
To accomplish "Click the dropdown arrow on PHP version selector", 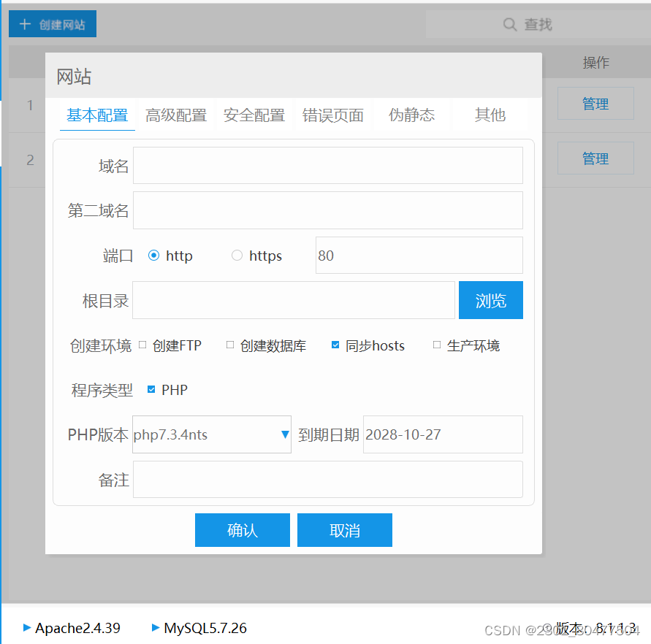I will tap(284, 434).
